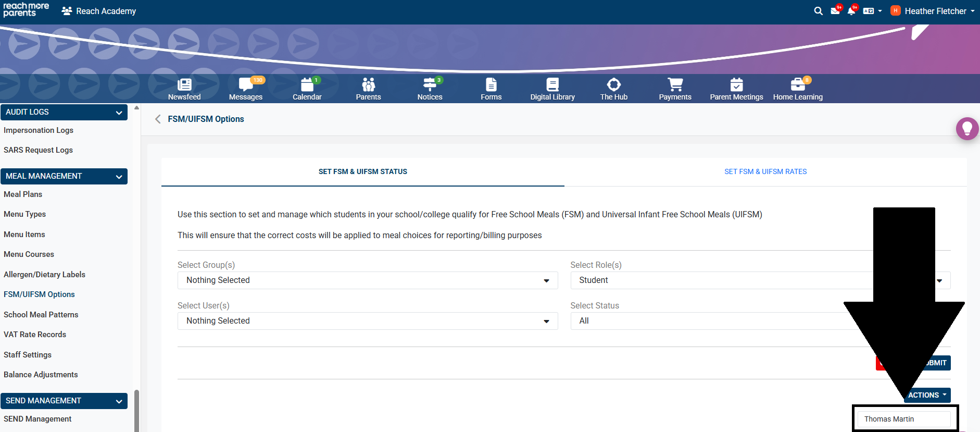Open the Select User(s) dropdown
This screenshot has height=432, width=980.
click(367, 321)
